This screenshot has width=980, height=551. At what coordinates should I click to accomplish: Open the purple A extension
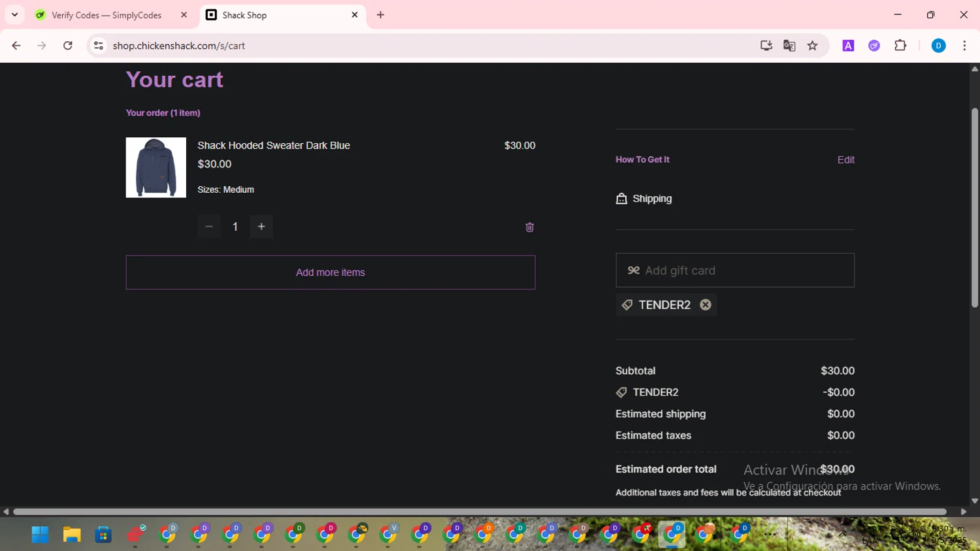[848, 46]
